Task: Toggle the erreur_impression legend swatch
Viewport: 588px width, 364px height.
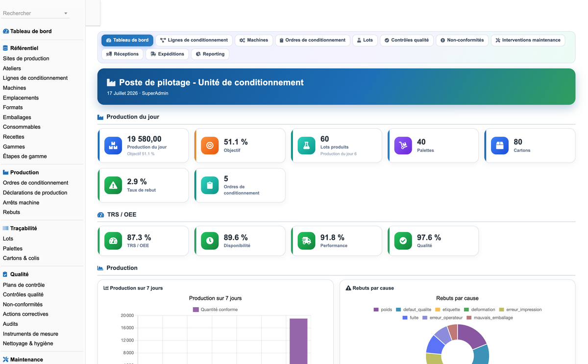Action: pyautogui.click(x=502, y=310)
